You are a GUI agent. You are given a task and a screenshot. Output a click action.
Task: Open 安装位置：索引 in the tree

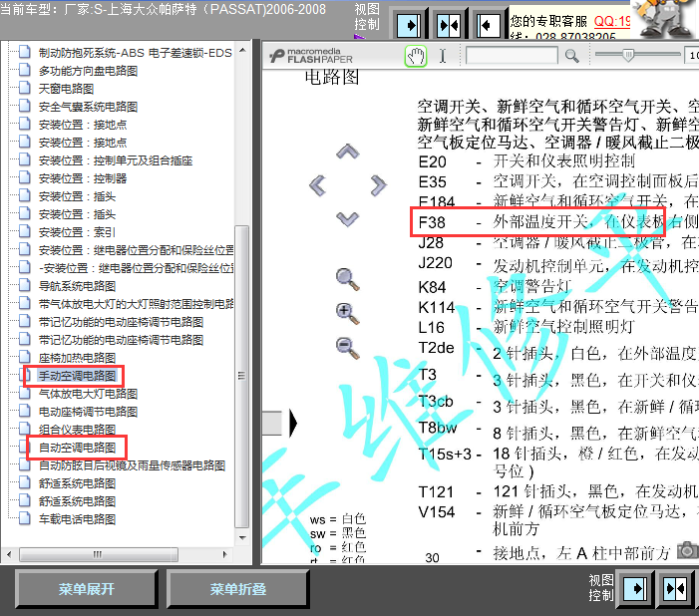pos(77,232)
